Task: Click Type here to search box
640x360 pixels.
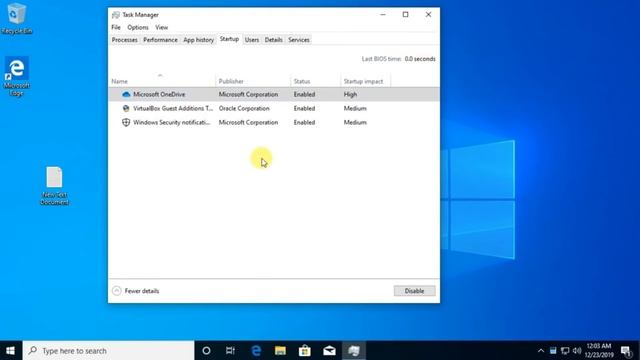Action: [x=109, y=351]
